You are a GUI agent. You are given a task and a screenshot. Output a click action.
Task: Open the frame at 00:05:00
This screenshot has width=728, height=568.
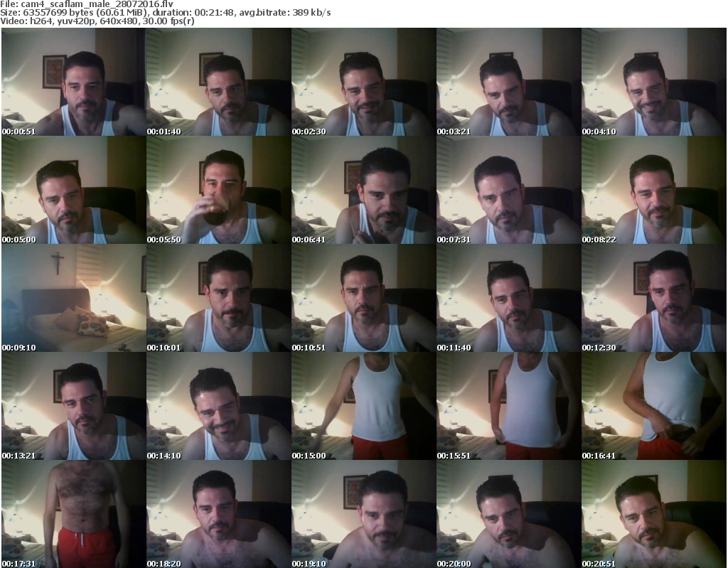[x=73, y=190]
